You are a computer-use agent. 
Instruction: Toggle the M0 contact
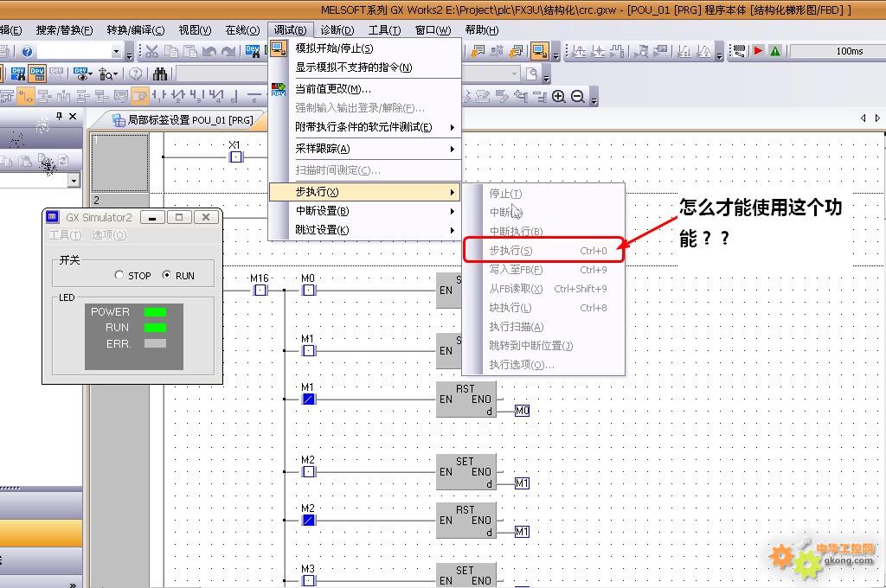click(x=309, y=291)
